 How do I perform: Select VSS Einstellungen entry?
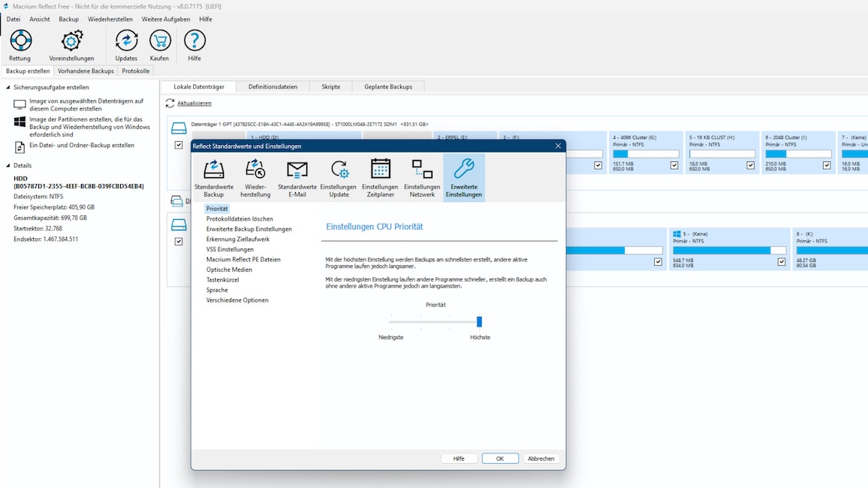point(231,249)
